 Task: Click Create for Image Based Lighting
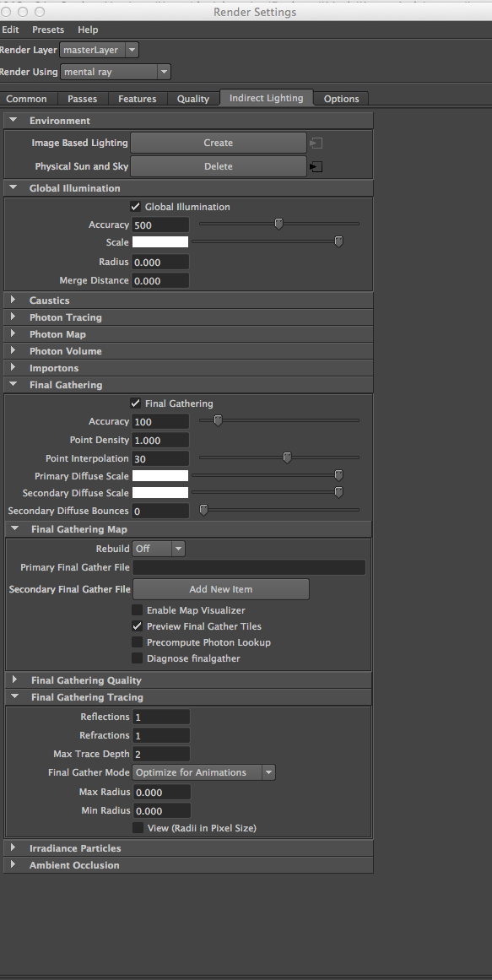click(219, 143)
